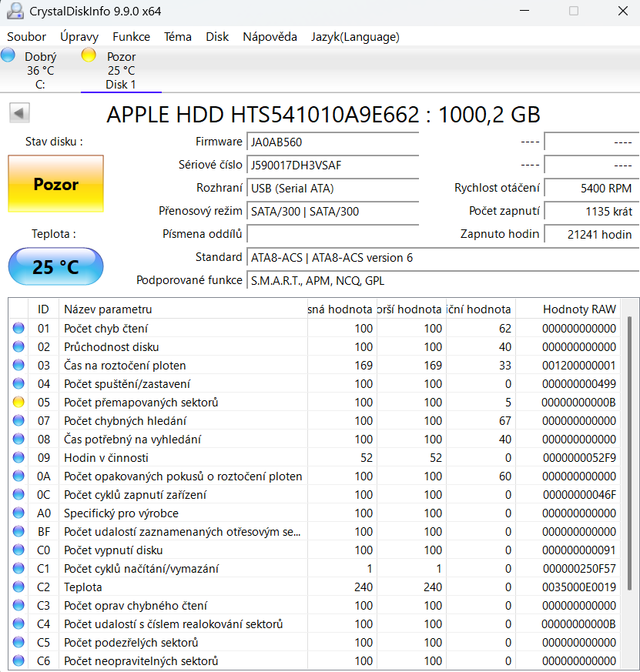Screen dimensions: 640x672
Task: Click the Počet zapnutí value 1135 krát
Action: (591, 211)
